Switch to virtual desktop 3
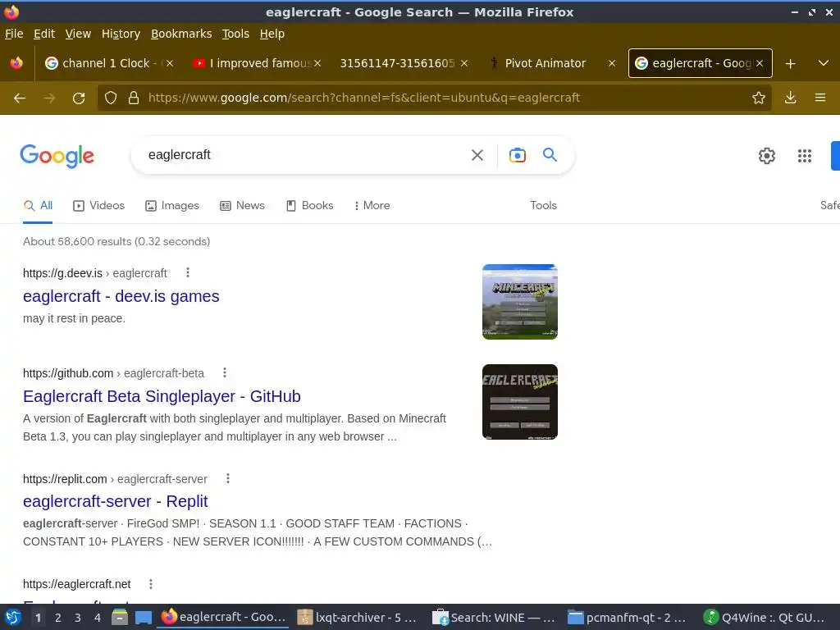The height and width of the screenshot is (630, 840). click(x=78, y=618)
